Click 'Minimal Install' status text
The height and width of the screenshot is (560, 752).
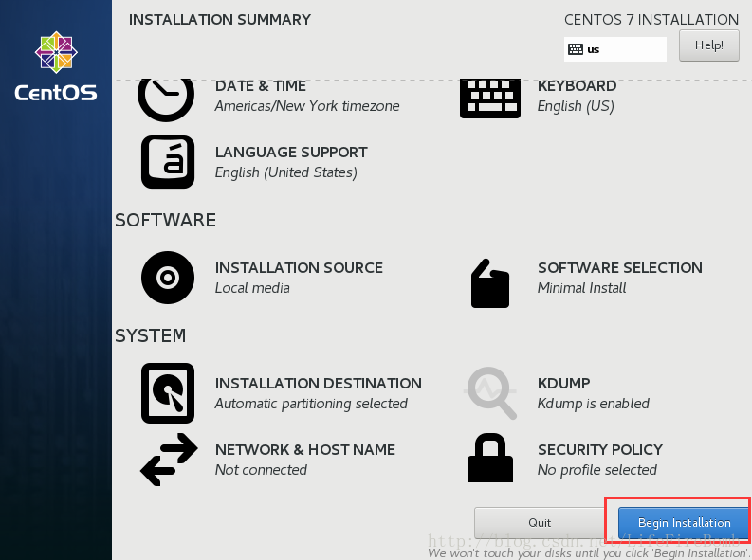(x=581, y=288)
